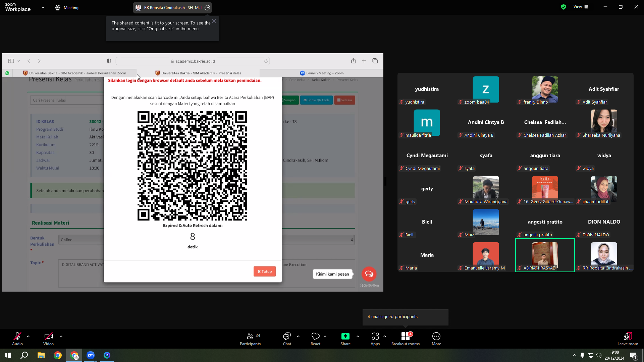Open the React emoji menu
644x362 pixels.
pos(315,339)
